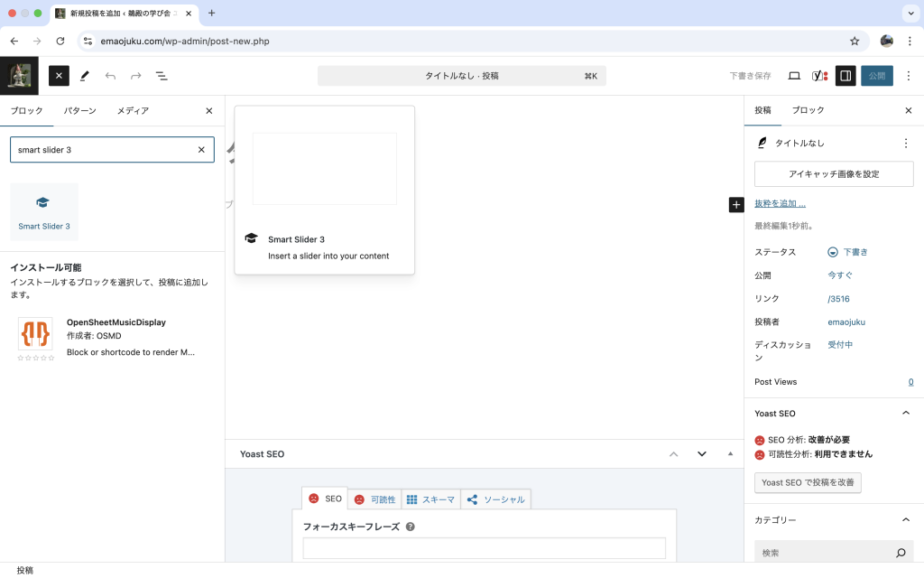Click the category 検索 search field
The width and height of the screenshot is (924, 578).
[x=833, y=553]
